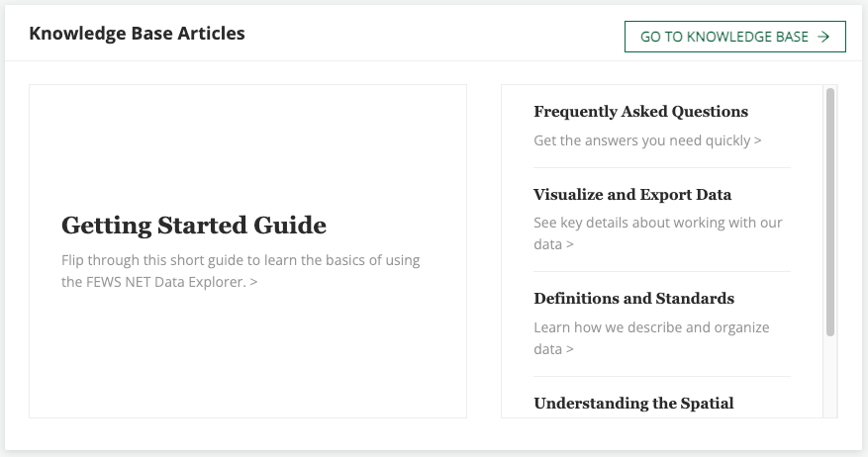Click the Knowledge Base Articles title
Screen dimensions: 868x457
pyautogui.click(x=137, y=34)
